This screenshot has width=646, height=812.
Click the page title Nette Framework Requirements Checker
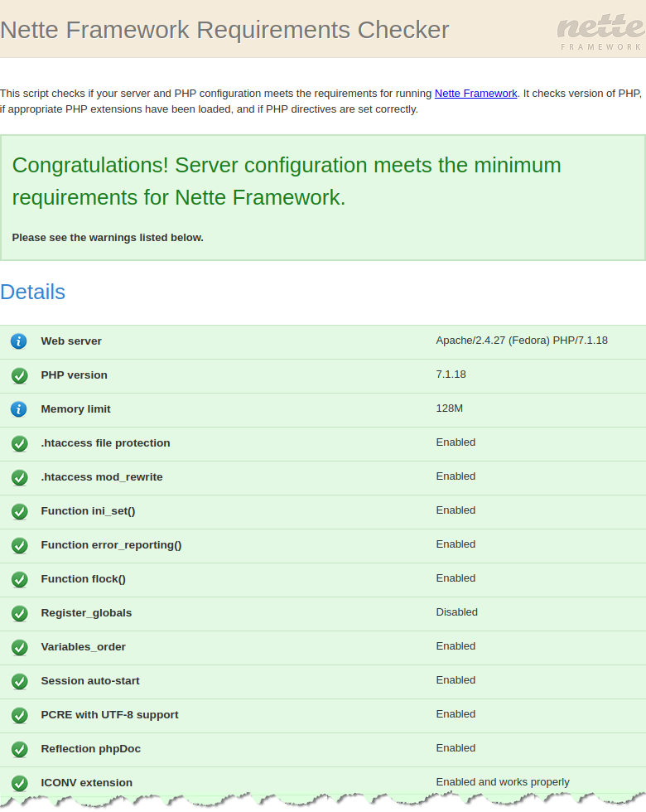click(x=224, y=30)
